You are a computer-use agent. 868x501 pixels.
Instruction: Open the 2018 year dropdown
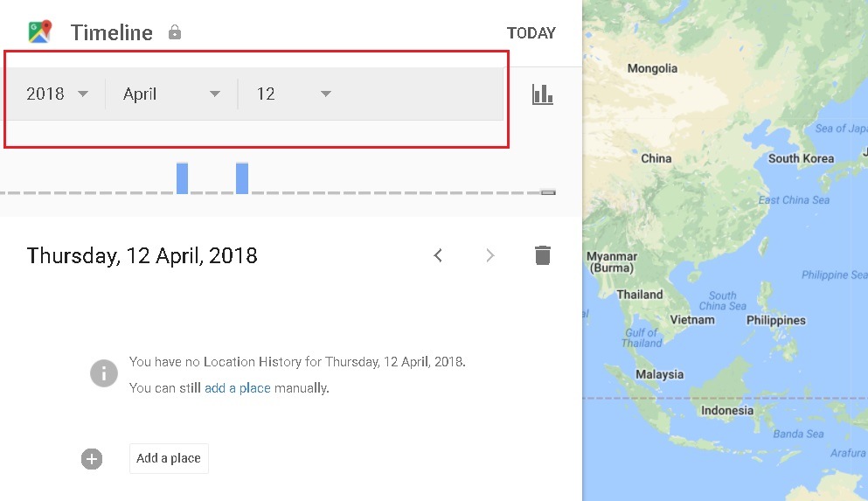coord(58,94)
